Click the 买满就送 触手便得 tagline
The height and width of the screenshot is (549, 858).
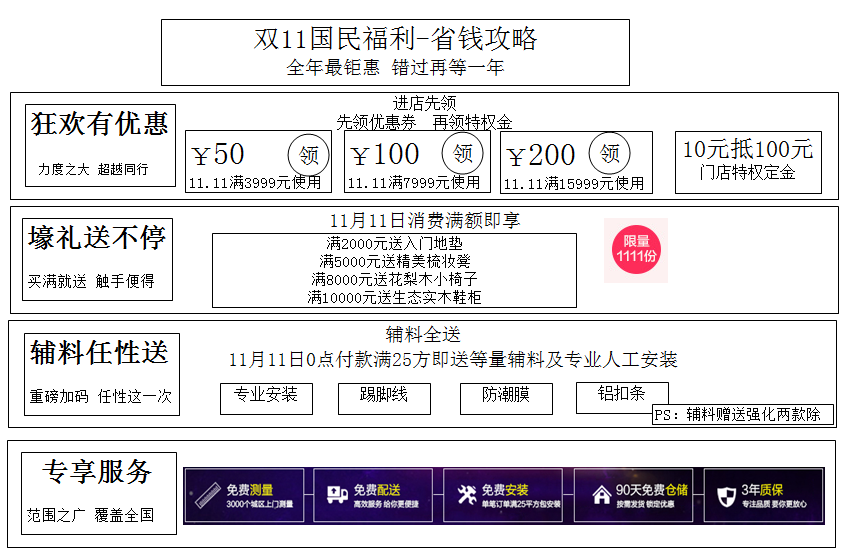click(91, 281)
